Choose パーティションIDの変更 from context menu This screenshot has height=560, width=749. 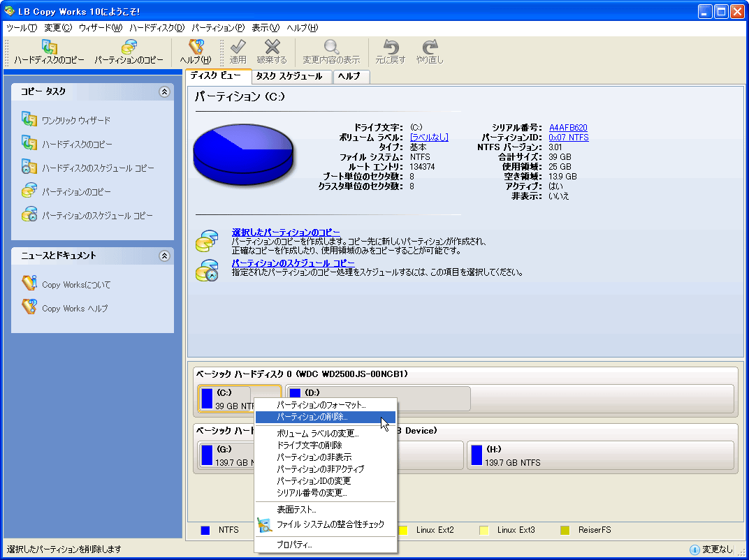pyautogui.click(x=326, y=481)
